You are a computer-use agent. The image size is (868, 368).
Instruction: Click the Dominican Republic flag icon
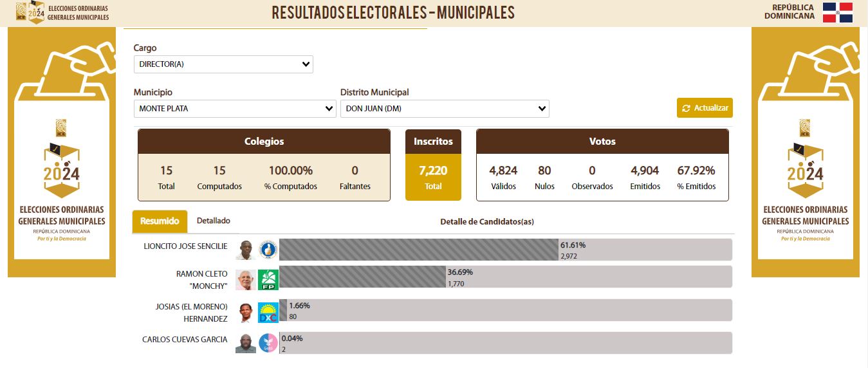tap(837, 12)
